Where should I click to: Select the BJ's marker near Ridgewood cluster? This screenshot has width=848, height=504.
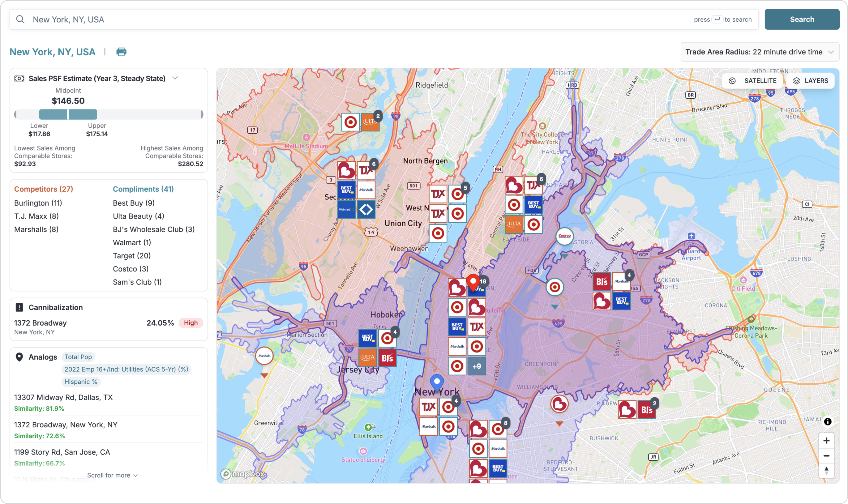647,410
